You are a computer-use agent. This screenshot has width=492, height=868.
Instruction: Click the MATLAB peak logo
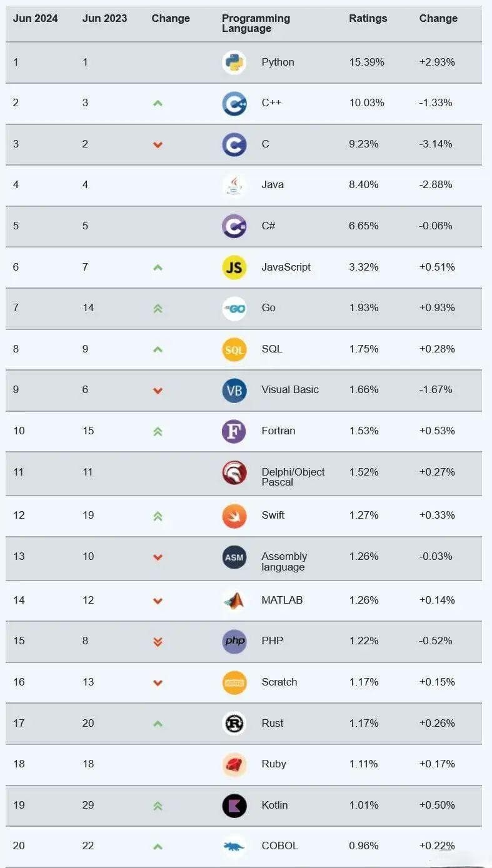[234, 600]
